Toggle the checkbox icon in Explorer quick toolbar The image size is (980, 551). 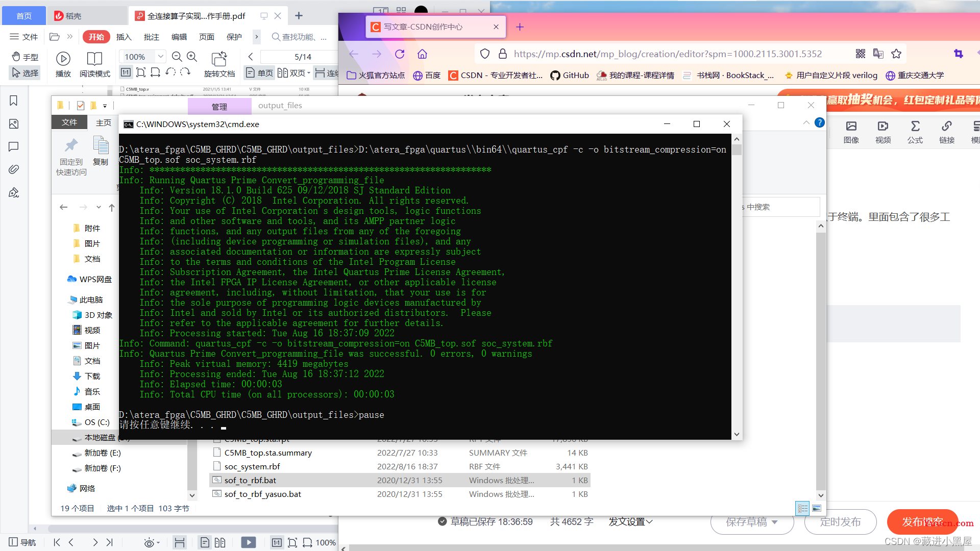(81, 106)
